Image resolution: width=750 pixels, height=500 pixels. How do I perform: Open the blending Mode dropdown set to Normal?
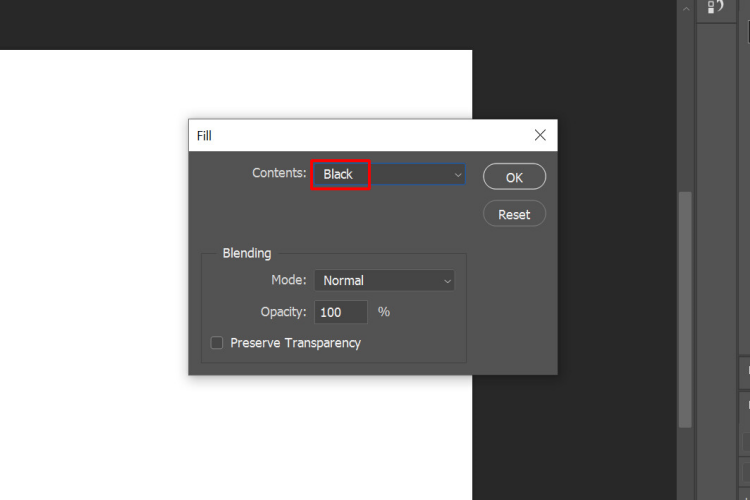coord(384,280)
